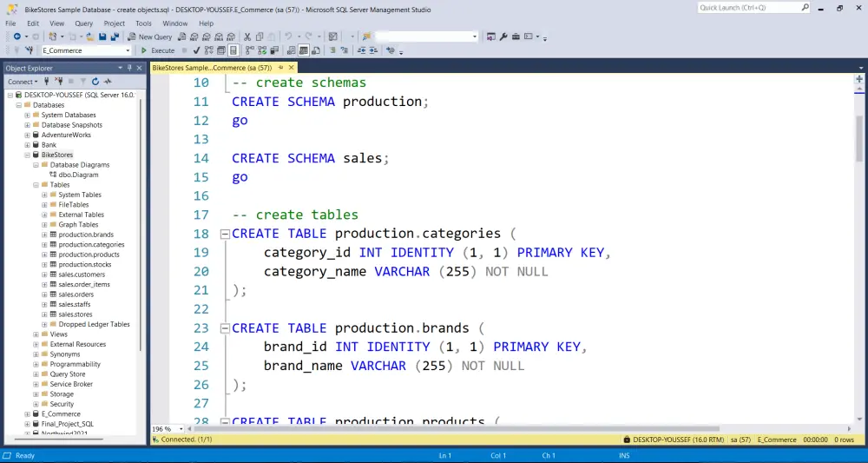Expand the System Databases folder
868x463 pixels.
click(x=27, y=116)
